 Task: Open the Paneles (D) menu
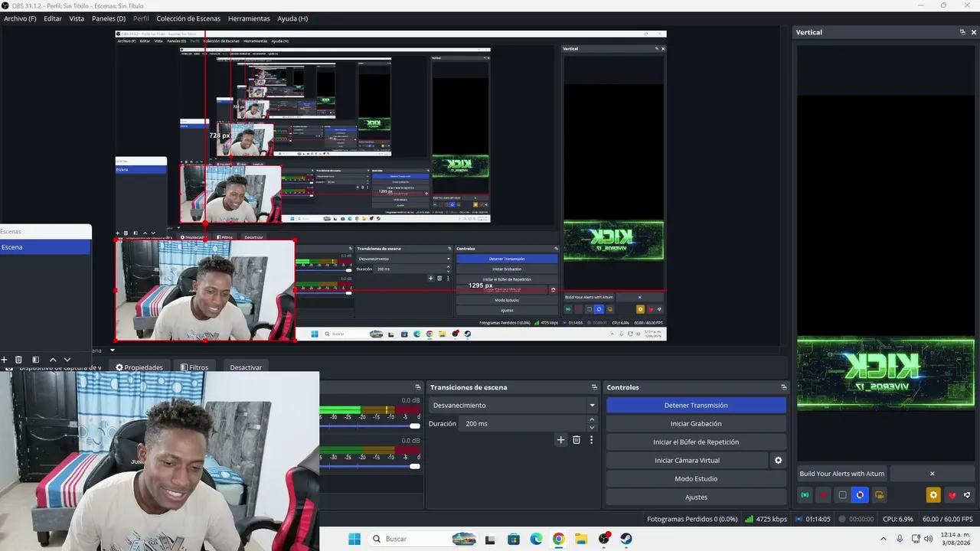click(x=109, y=18)
